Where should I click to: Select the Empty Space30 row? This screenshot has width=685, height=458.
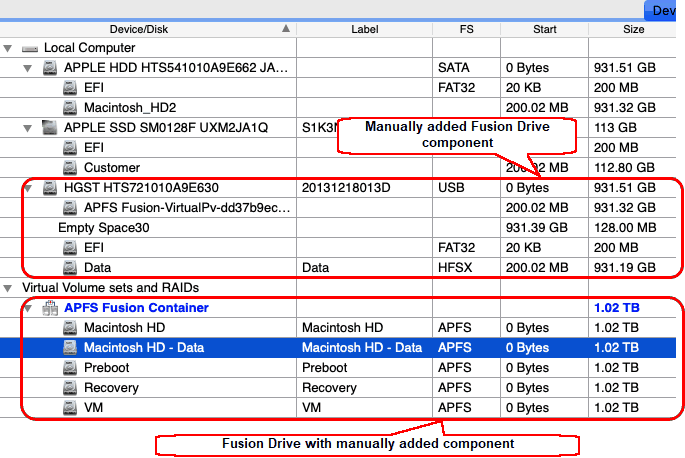pyautogui.click(x=338, y=228)
